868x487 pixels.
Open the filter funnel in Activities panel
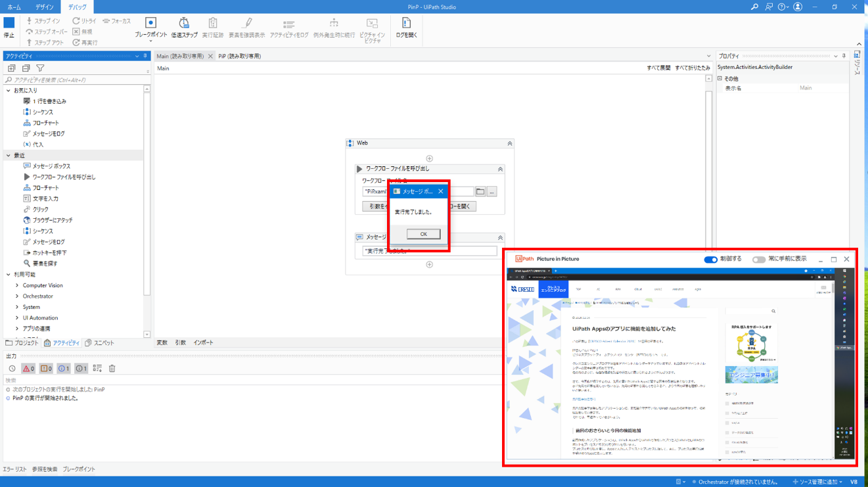pyautogui.click(x=40, y=68)
